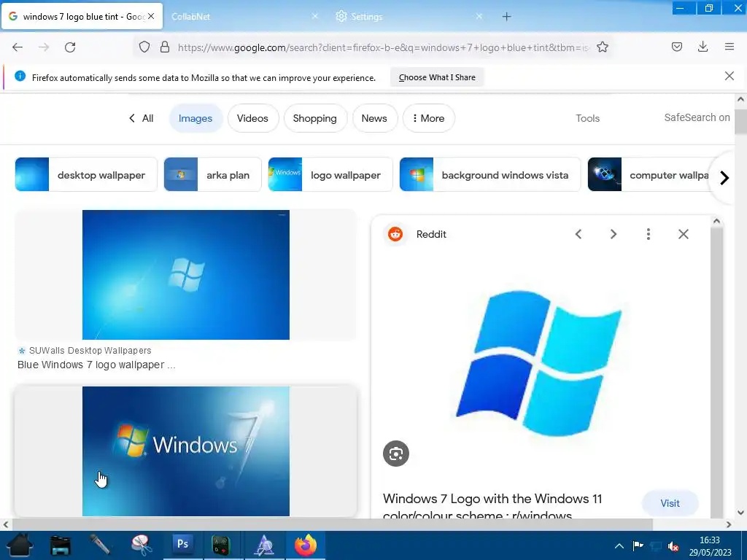Viewport: 747px width, 560px height.
Task: Open the preview panel three-dot options
Action: [648, 234]
